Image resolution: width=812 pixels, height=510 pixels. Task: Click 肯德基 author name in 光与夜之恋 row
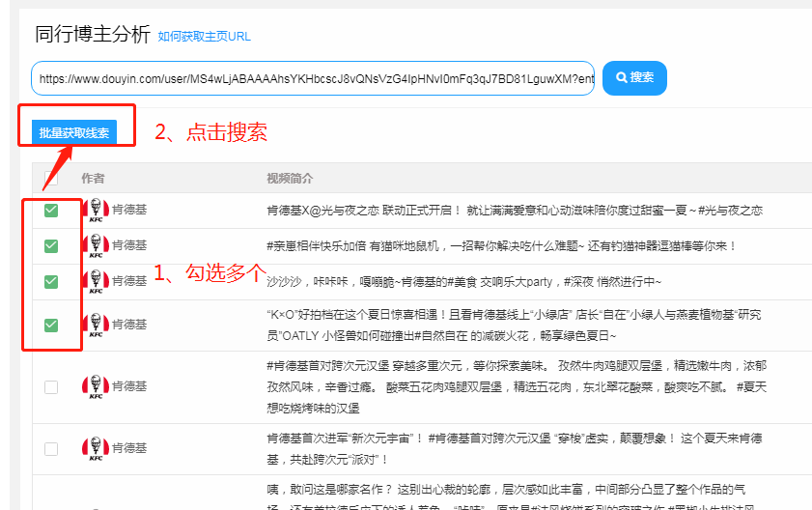(x=129, y=210)
